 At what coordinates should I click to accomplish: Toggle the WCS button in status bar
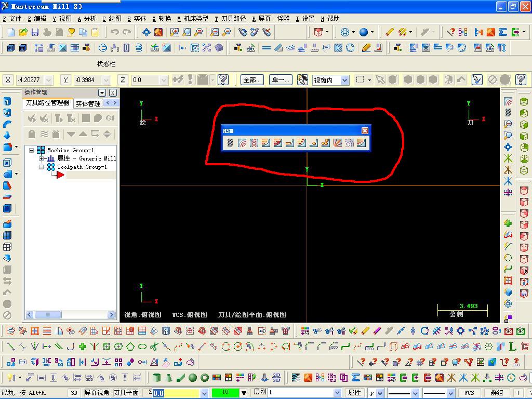coord(469,393)
